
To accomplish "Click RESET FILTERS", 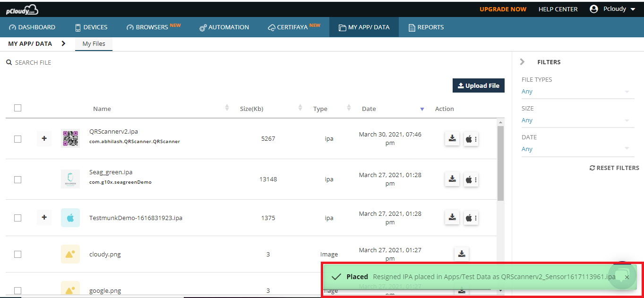I will coord(614,168).
